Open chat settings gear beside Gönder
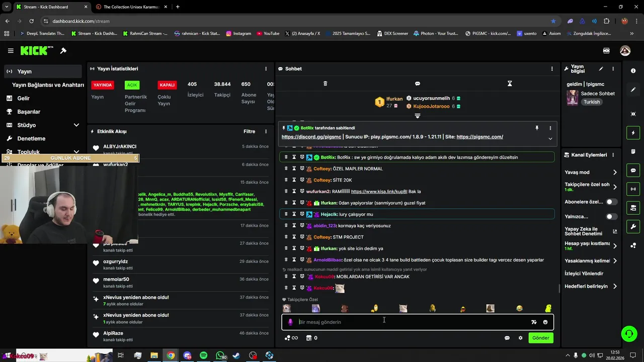Viewport: 644px width, 362px height. 520,338
